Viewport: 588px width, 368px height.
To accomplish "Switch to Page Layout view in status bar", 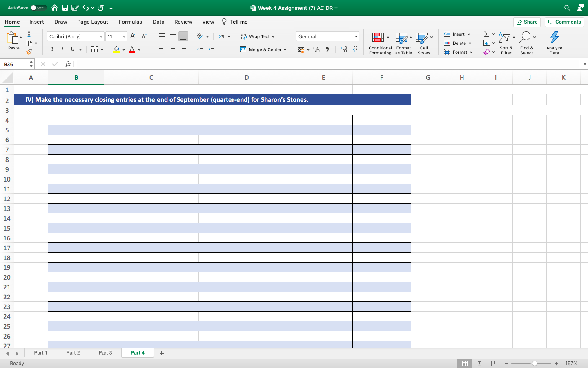I will click(479, 363).
